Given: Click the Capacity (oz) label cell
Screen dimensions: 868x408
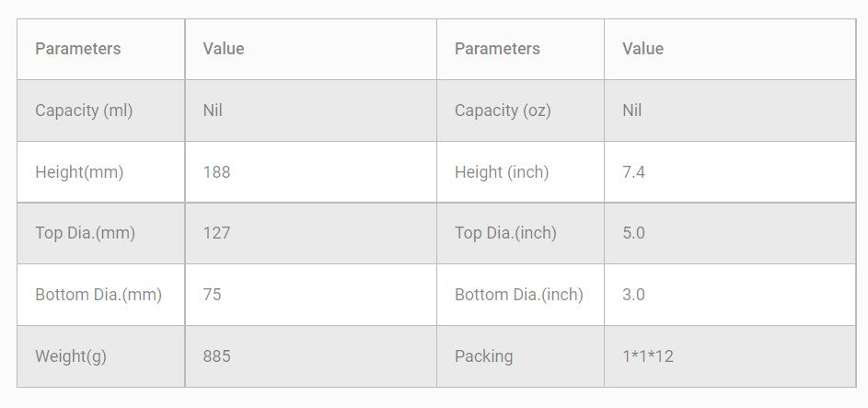Looking at the screenshot, I should tap(503, 111).
